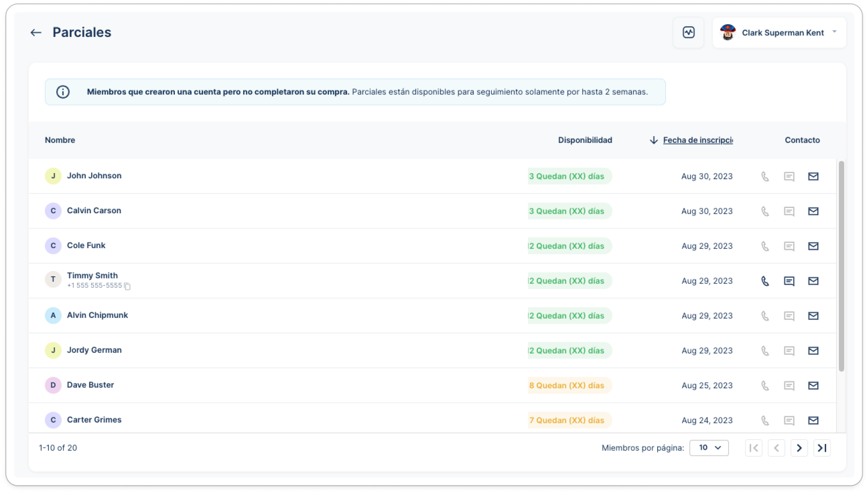This screenshot has width=868, height=493.
Task: Message Carter Grimes via chat icon
Action: (x=789, y=421)
